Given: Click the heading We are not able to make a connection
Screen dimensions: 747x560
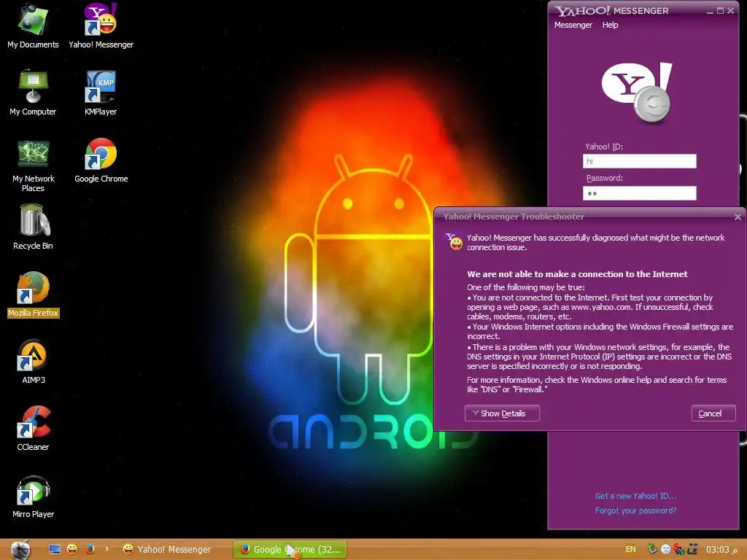Looking at the screenshot, I should [577, 274].
